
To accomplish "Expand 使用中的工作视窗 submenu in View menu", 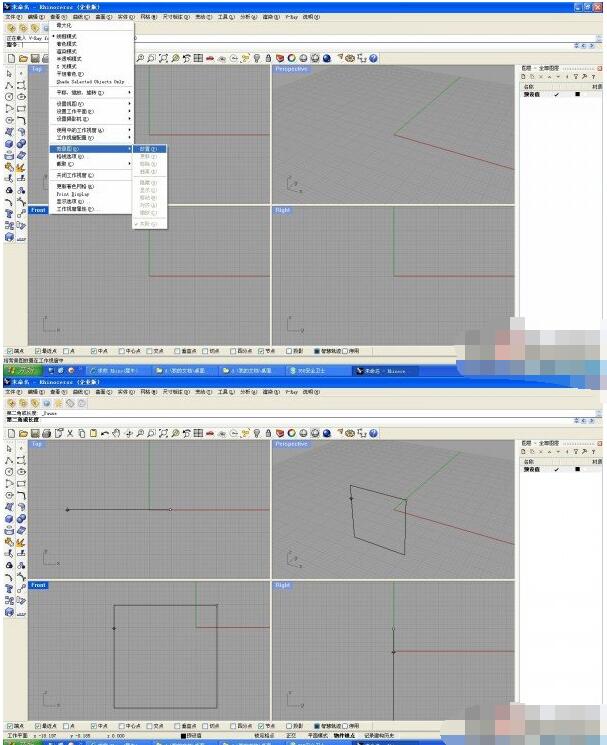I will [x=92, y=130].
